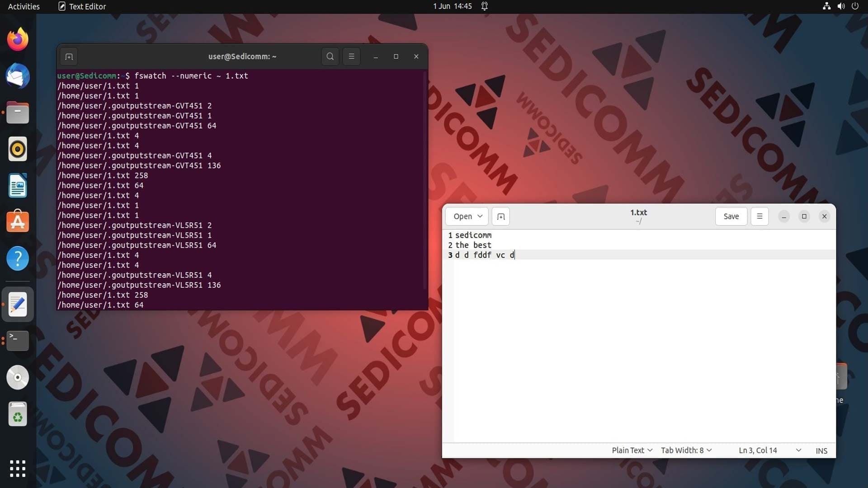Image resolution: width=868 pixels, height=488 pixels.
Task: Open Rhythmbox music player from dock
Action: point(18,149)
